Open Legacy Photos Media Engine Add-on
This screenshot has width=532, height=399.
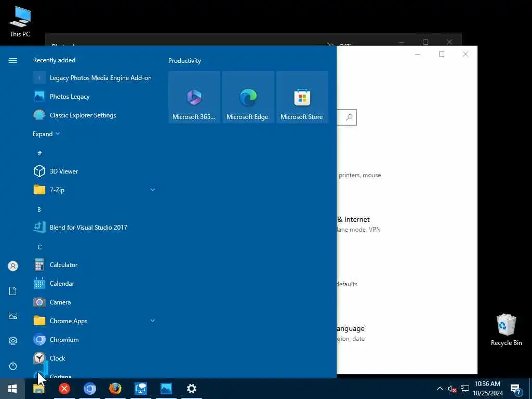(95, 78)
